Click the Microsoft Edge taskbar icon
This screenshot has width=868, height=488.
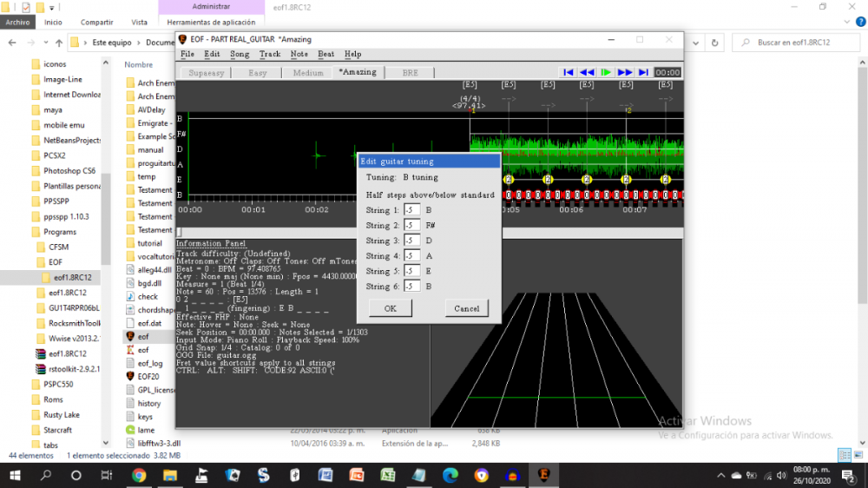450,475
